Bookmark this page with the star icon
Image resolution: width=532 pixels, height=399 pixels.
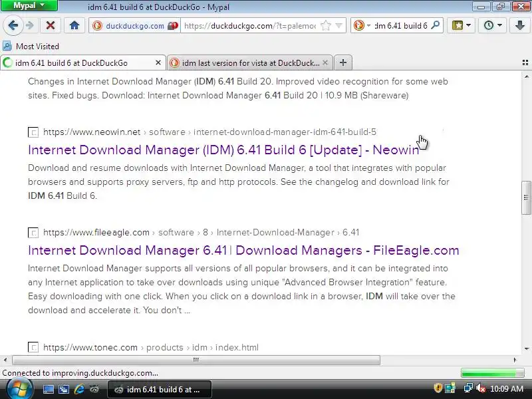coord(325,25)
